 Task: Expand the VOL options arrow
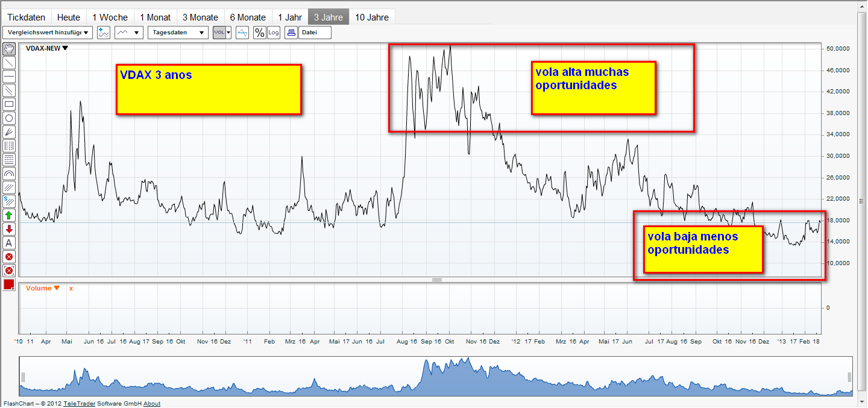click(229, 33)
